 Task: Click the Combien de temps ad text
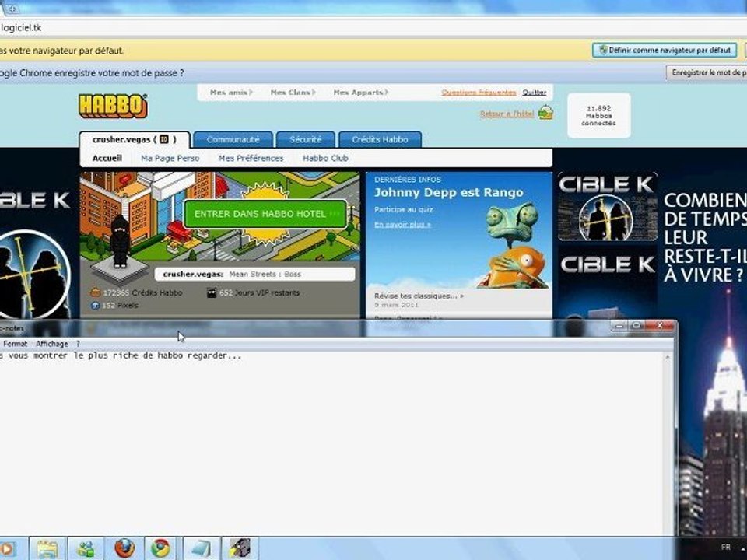coord(705,237)
